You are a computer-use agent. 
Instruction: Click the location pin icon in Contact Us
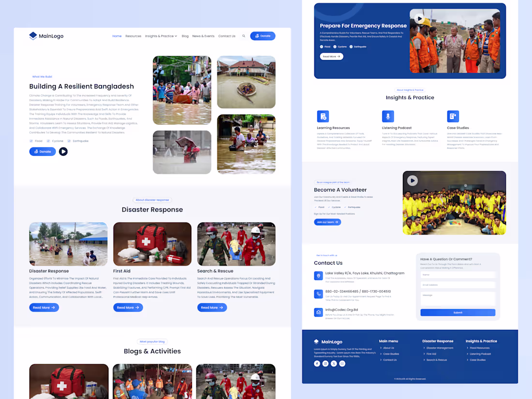pyautogui.click(x=318, y=276)
